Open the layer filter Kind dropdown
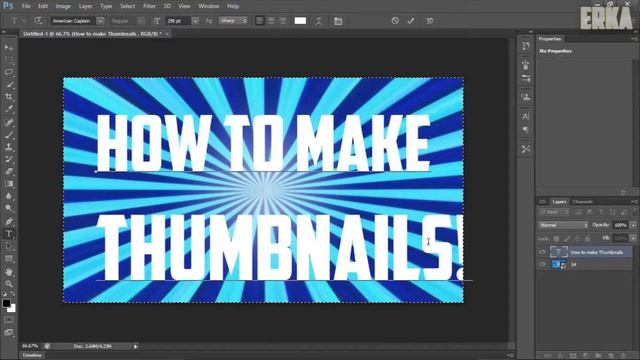Viewport: 640px width, 360px height. click(554, 212)
